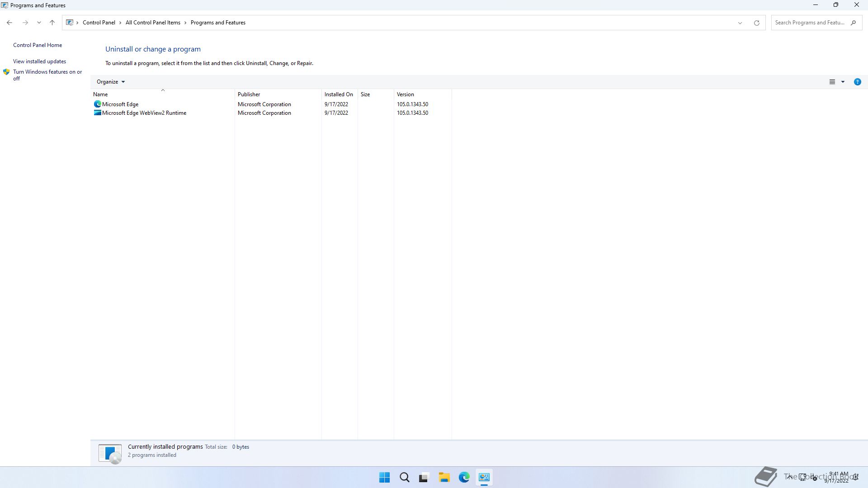Go back using the back arrow
The width and height of the screenshot is (868, 488).
[9, 23]
